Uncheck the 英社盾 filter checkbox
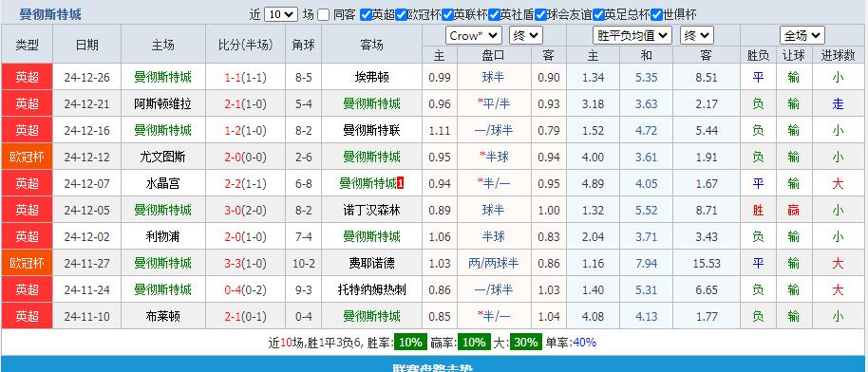Image resolution: width=868 pixels, height=372 pixels. (x=495, y=15)
